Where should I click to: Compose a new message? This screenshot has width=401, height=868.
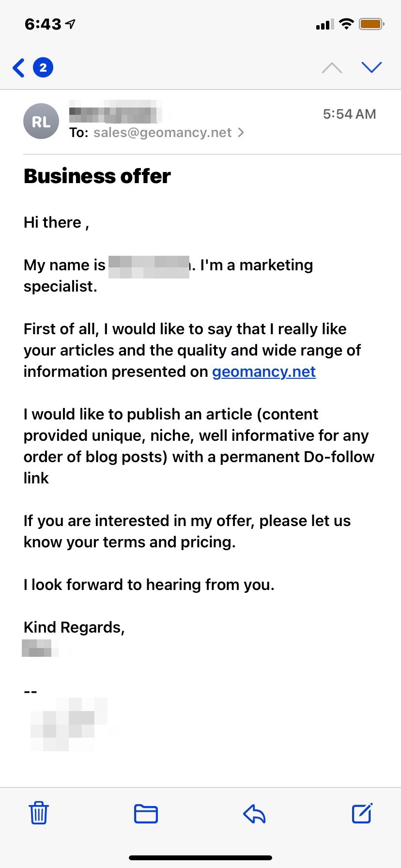pos(362,813)
